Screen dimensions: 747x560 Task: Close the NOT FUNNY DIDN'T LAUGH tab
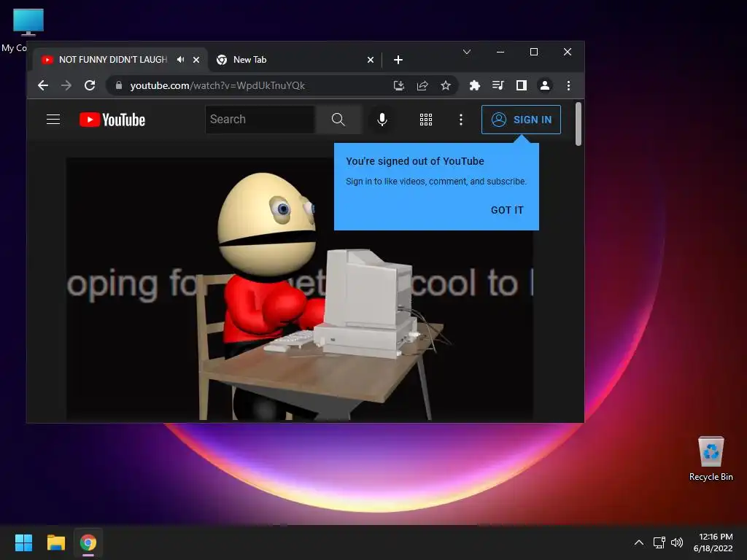[196, 60]
